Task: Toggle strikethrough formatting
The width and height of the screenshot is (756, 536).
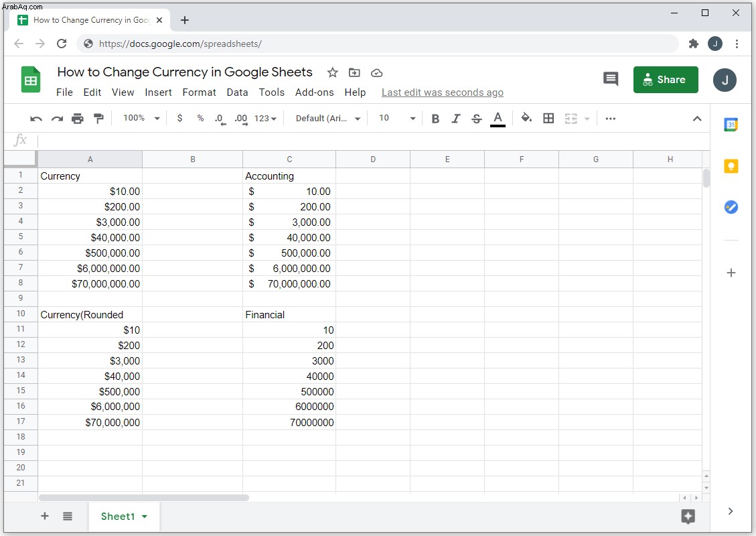Action: click(x=476, y=119)
